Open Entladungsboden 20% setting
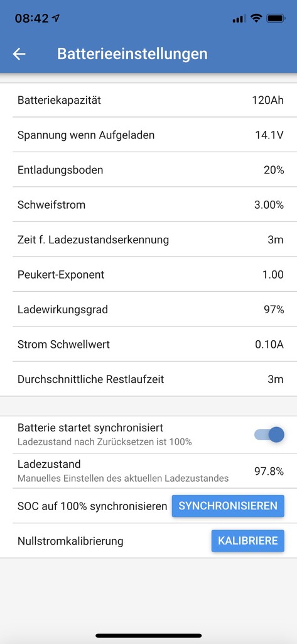 point(148,170)
